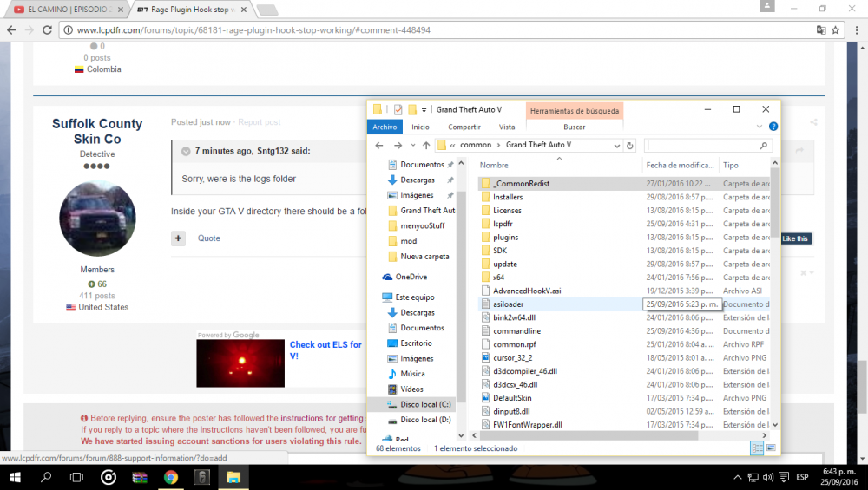
Task: Open the Archivo ribbon tab
Action: pos(385,127)
